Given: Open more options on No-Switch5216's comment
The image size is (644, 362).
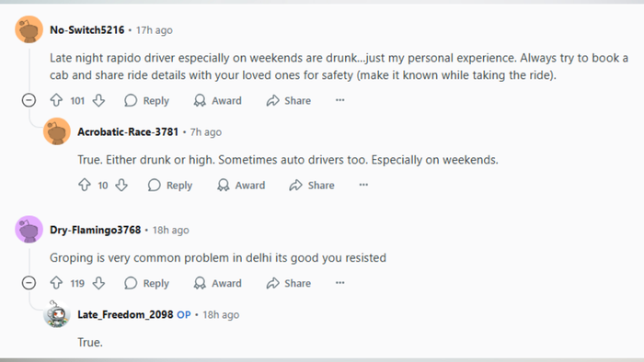Looking at the screenshot, I should 339,100.
